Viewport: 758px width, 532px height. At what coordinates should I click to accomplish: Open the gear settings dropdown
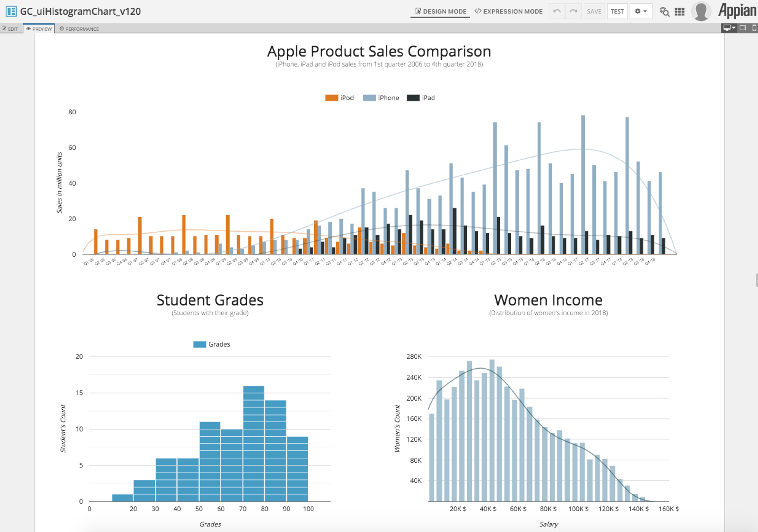pos(641,12)
